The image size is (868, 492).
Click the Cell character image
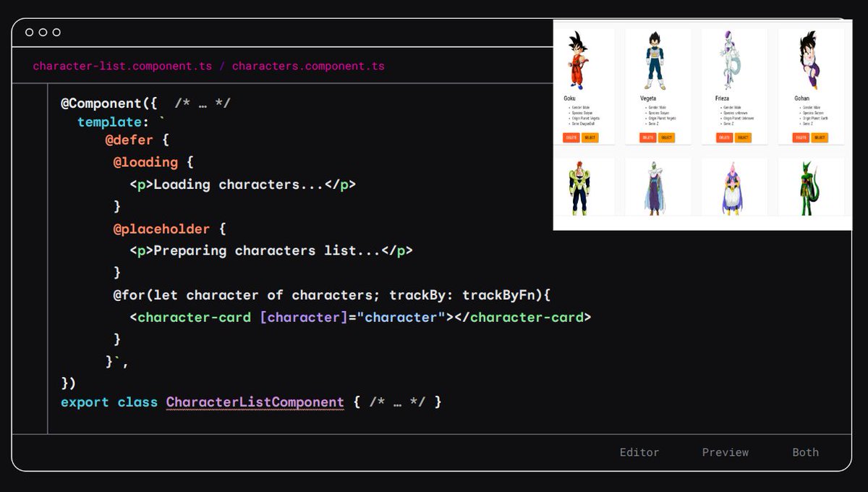(x=810, y=188)
